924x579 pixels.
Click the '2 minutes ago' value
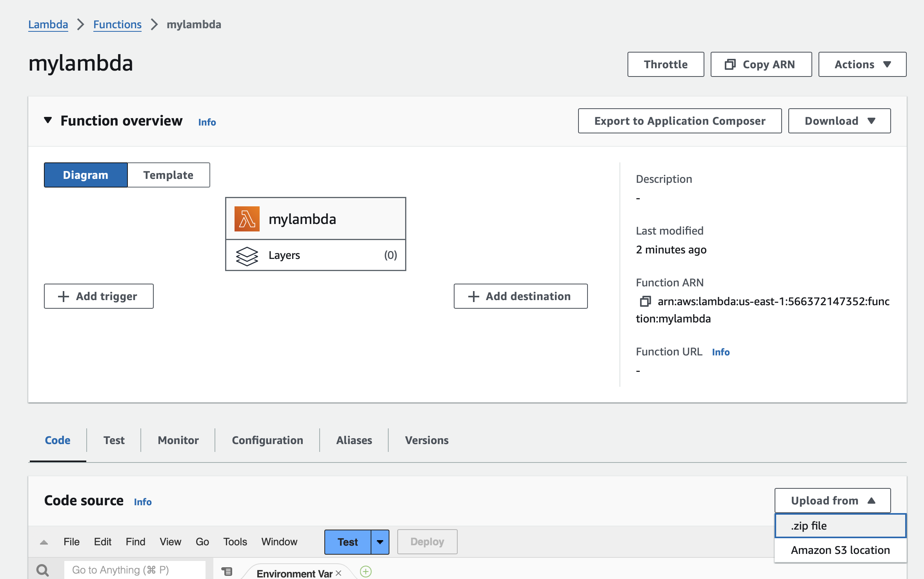tap(671, 249)
